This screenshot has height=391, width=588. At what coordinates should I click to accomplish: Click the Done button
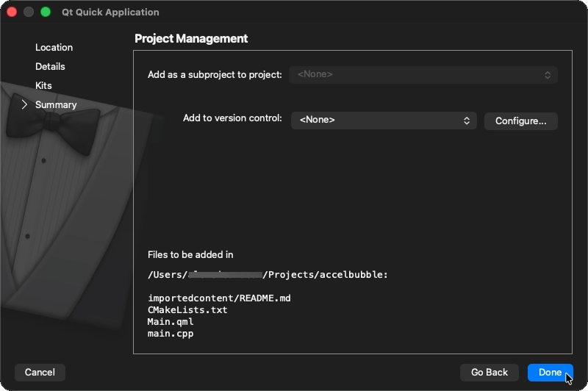pos(550,372)
